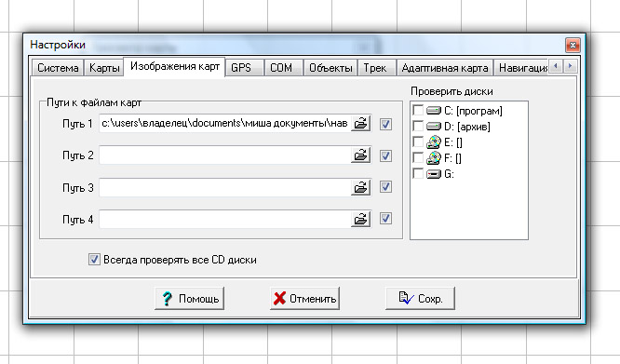Viewport: 620px width, 364px height.
Task: Browse folder for Путь 4
Action: point(360,219)
